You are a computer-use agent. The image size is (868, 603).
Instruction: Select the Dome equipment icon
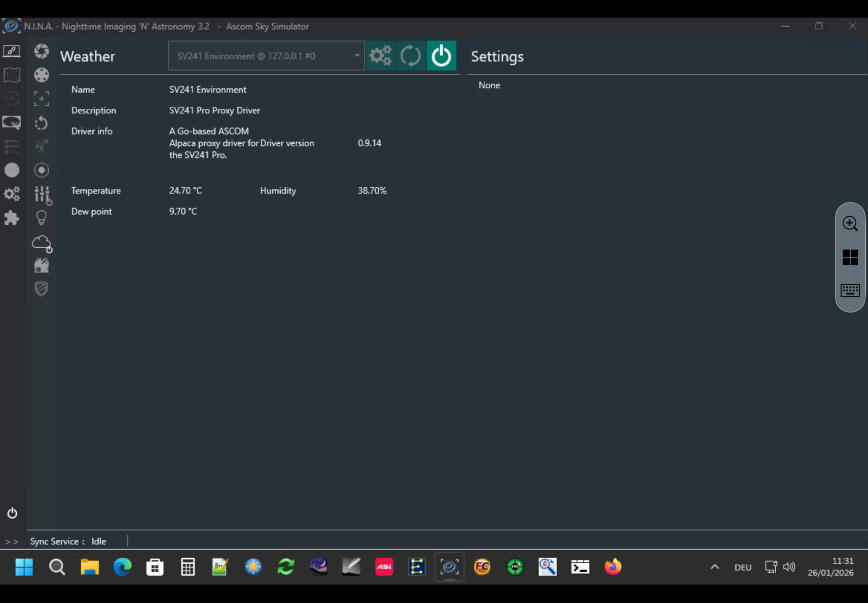42,265
